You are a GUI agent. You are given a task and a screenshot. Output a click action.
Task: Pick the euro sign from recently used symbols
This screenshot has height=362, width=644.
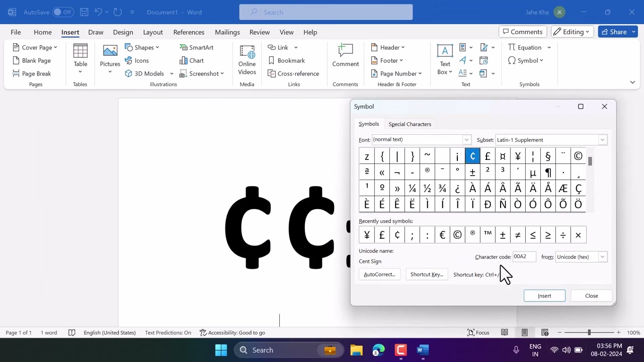442,235
